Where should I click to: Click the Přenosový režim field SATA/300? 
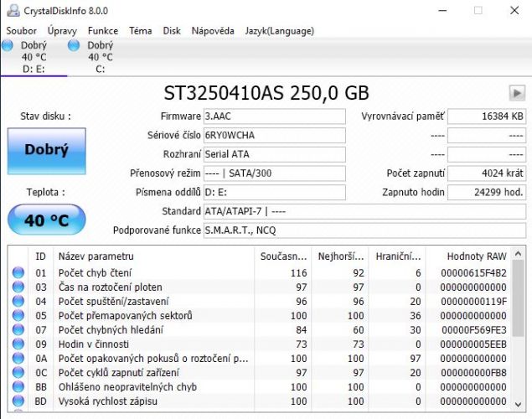coord(275,173)
